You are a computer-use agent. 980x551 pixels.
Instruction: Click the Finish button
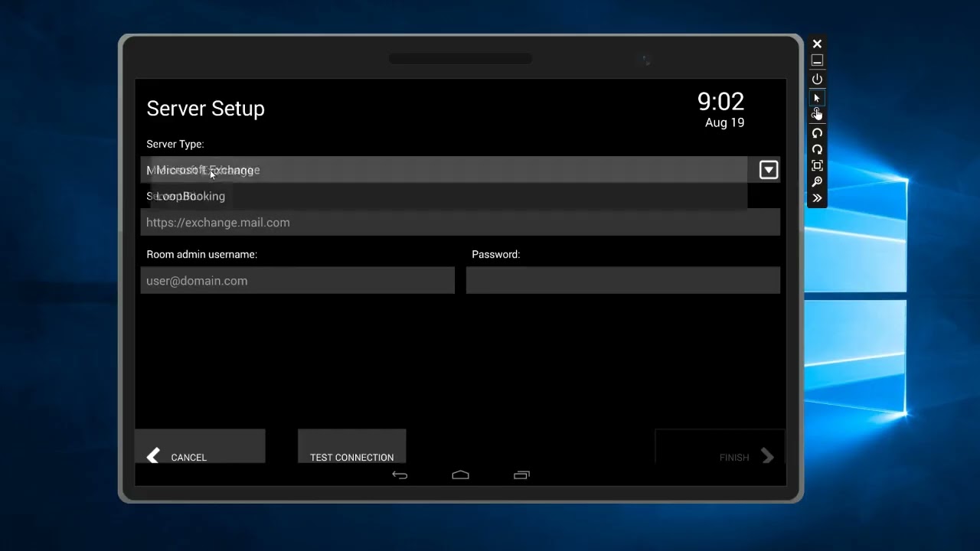720,447
